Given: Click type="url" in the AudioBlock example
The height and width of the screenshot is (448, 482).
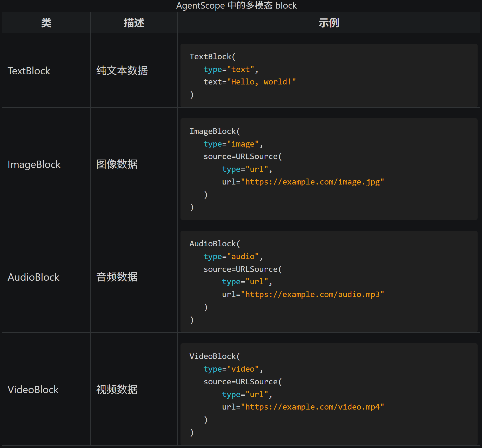Looking at the screenshot, I should (x=247, y=282).
